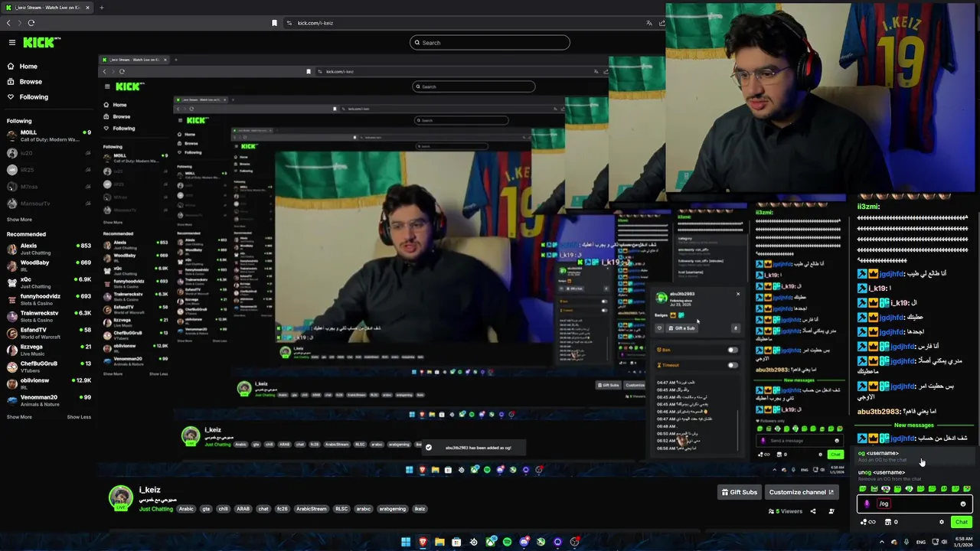The image size is (980, 551).
Task: Click the chat input containing /og
Action: (914, 504)
